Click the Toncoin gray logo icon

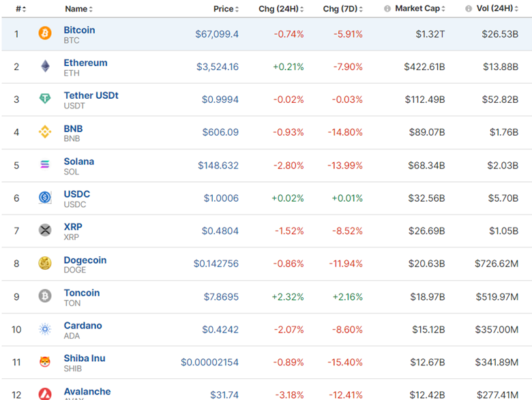point(45,296)
